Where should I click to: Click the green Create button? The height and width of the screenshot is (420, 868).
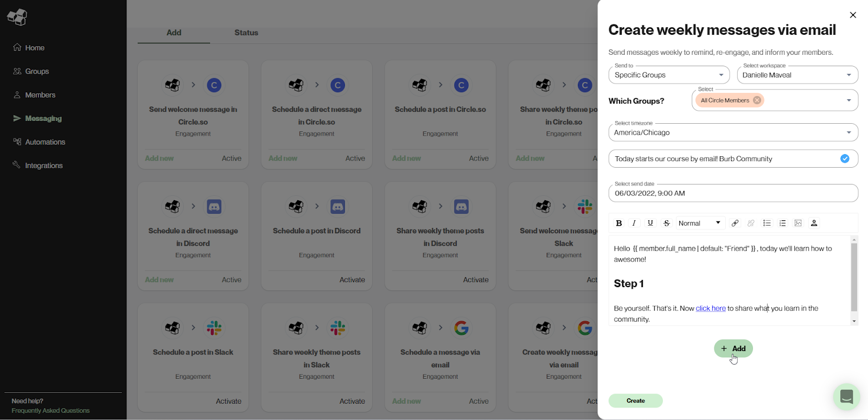[635, 400]
